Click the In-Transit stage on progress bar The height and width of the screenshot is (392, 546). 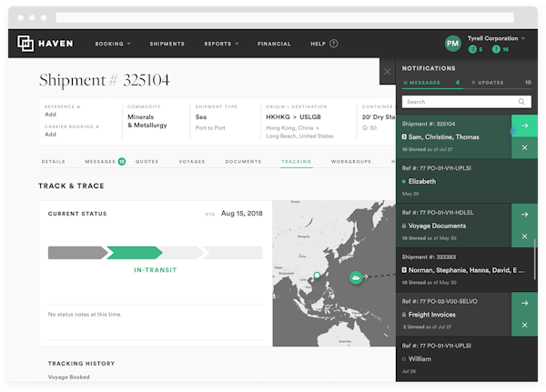click(x=135, y=253)
